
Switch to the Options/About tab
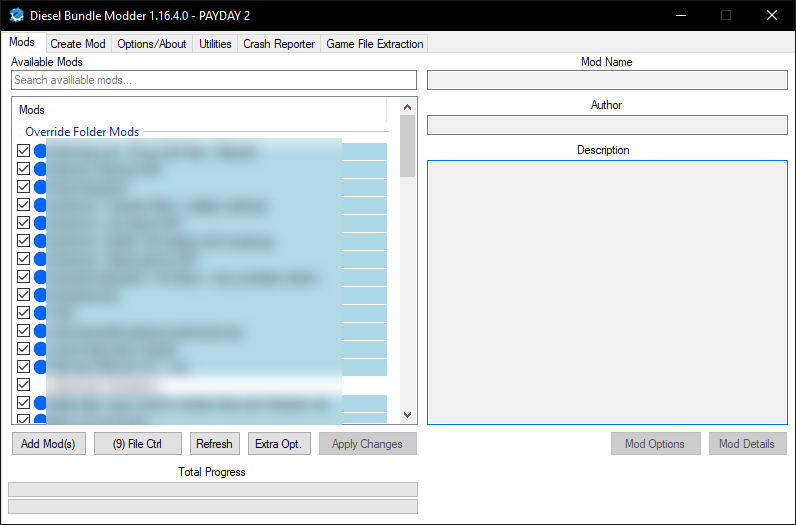click(152, 44)
